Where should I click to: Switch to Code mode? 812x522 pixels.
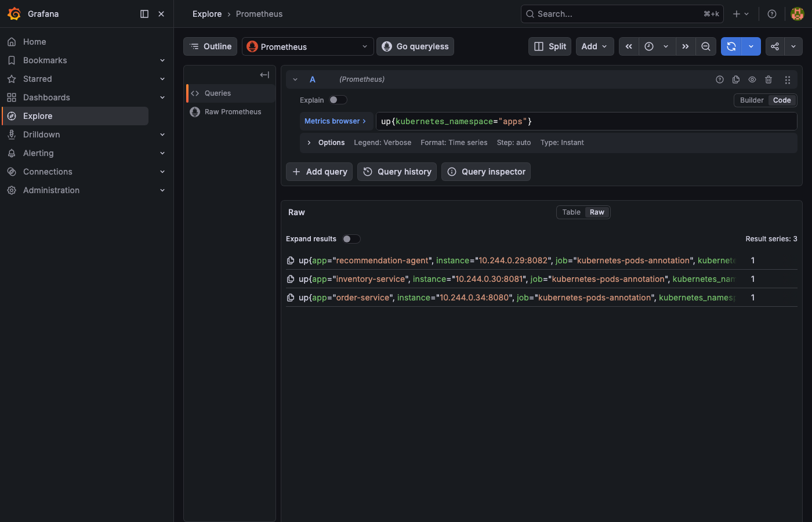782,100
